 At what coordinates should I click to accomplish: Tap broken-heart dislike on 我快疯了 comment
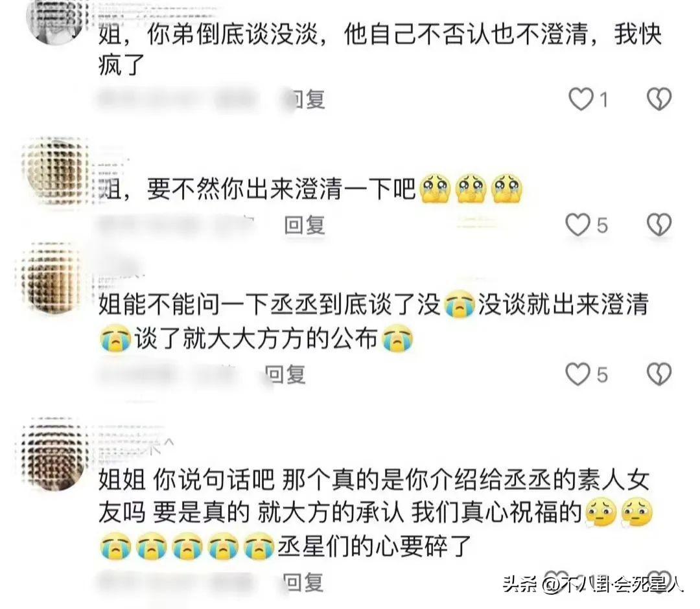659,98
